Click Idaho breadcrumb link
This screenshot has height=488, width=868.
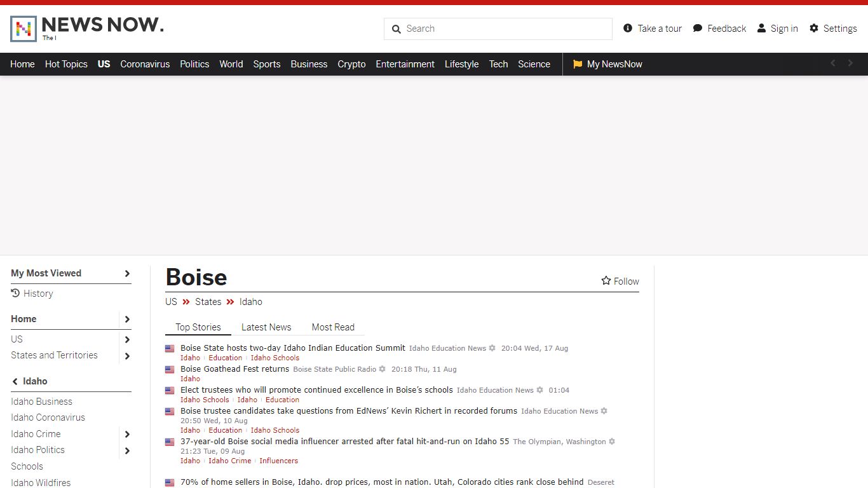click(251, 302)
